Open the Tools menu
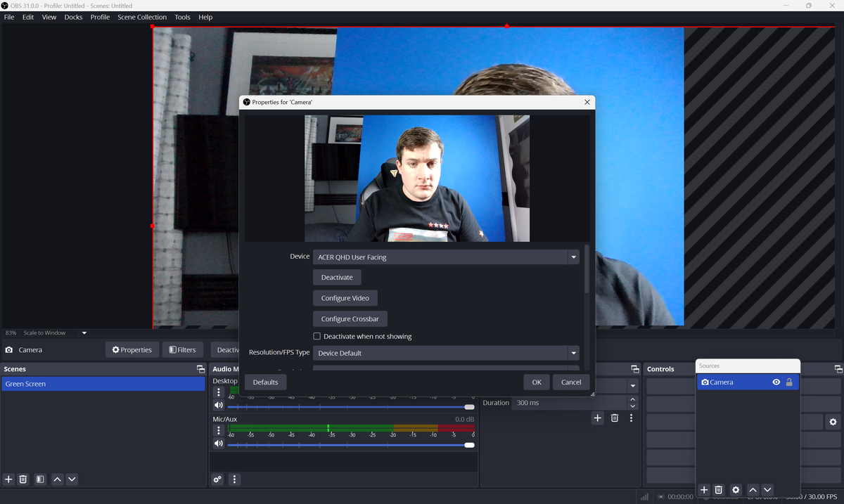The image size is (844, 504). 182,17
